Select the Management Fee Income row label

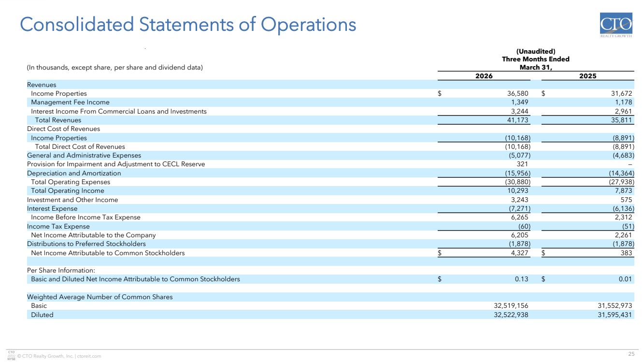click(70, 102)
